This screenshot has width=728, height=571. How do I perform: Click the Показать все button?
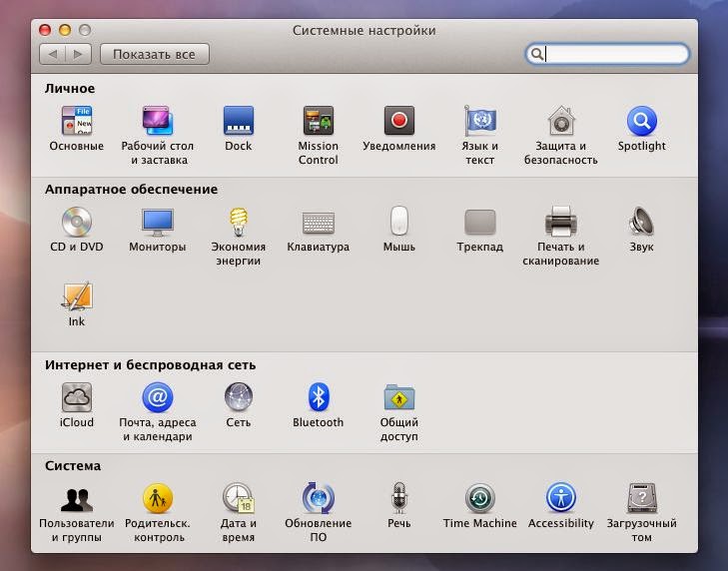click(155, 54)
